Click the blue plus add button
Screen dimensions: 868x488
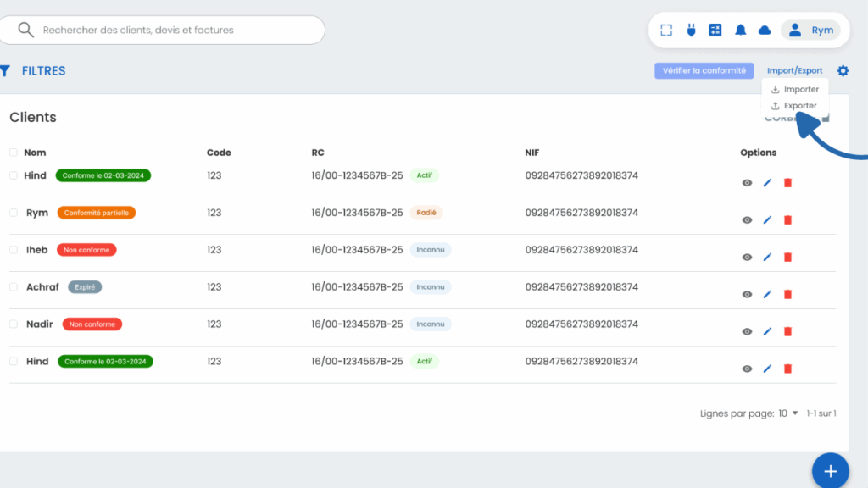pyautogui.click(x=830, y=471)
